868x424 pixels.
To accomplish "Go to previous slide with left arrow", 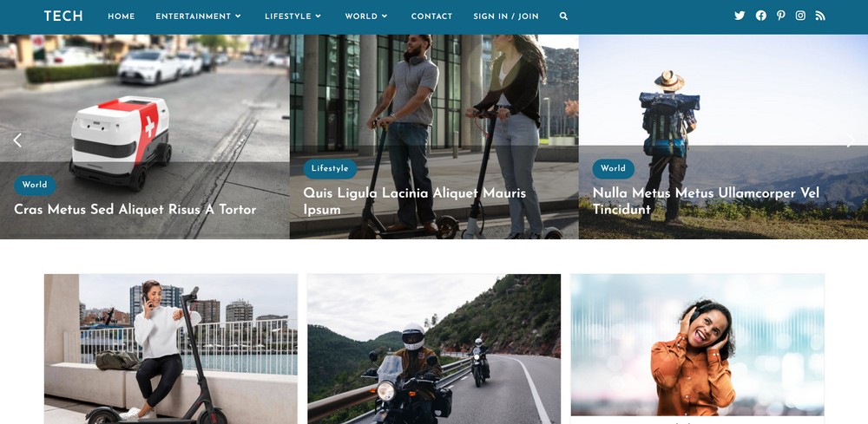I will (17, 140).
